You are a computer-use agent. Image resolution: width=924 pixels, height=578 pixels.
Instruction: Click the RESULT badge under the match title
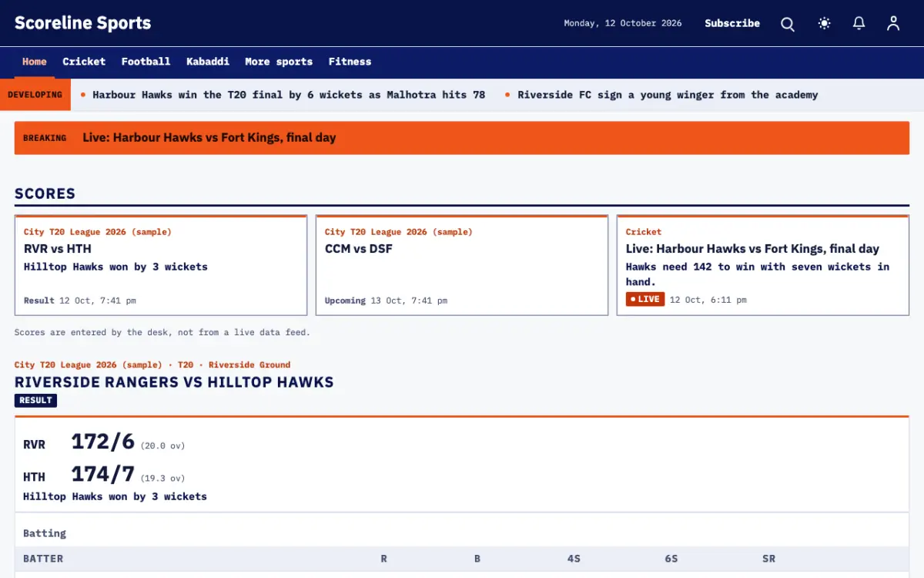pyautogui.click(x=35, y=401)
